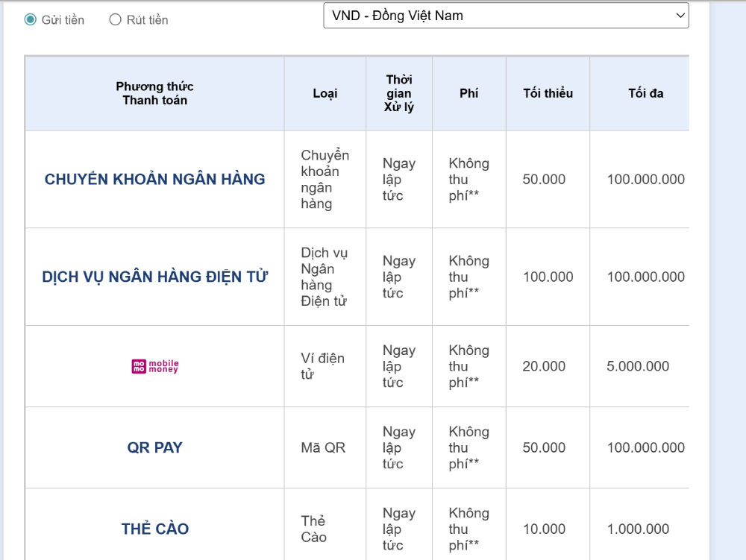Click the Phí column header
This screenshot has width=746, height=560.
click(x=468, y=93)
